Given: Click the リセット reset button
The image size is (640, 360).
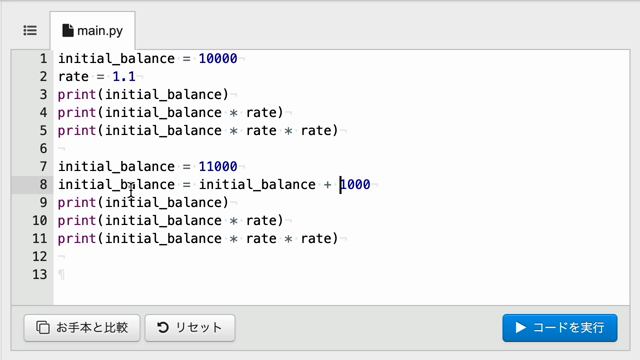Looking at the screenshot, I should 190,328.
